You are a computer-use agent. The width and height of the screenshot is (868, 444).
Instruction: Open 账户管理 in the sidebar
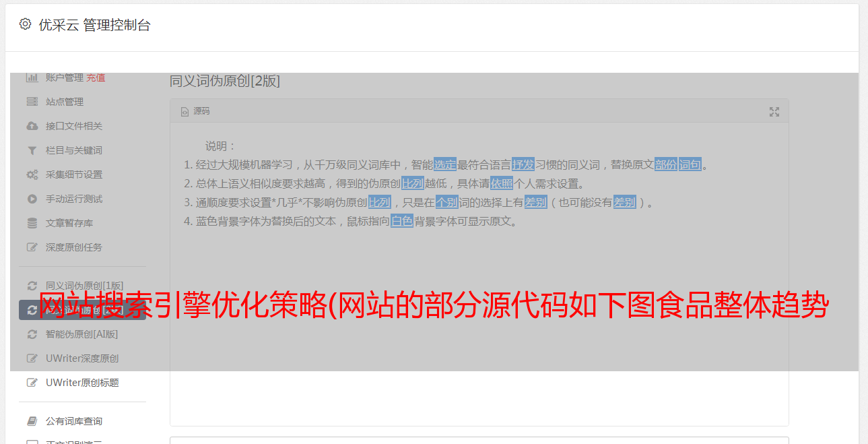click(x=65, y=77)
